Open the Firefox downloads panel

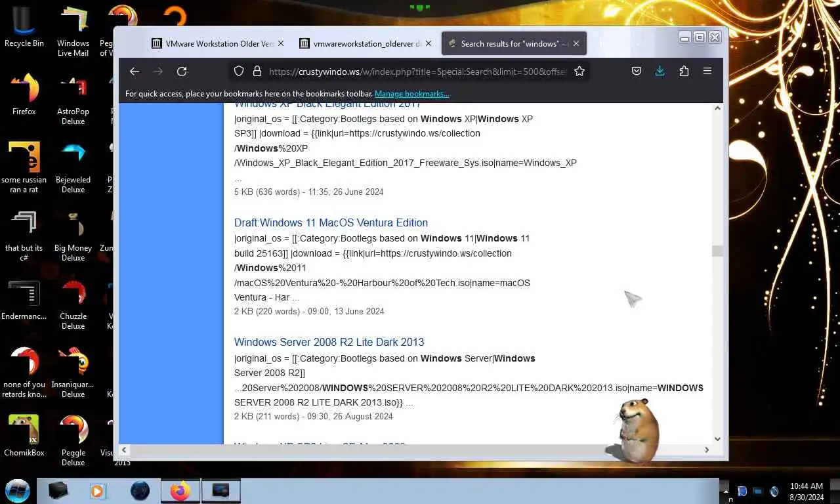click(660, 71)
